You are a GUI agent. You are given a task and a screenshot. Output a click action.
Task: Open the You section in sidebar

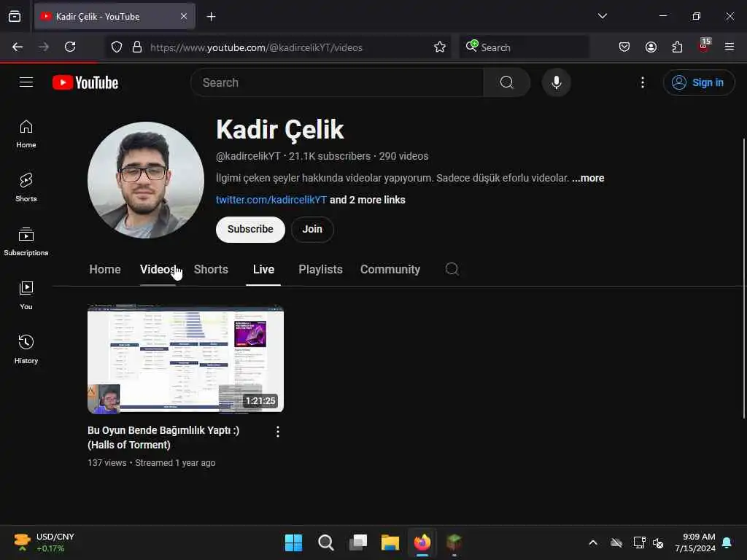[26, 296]
